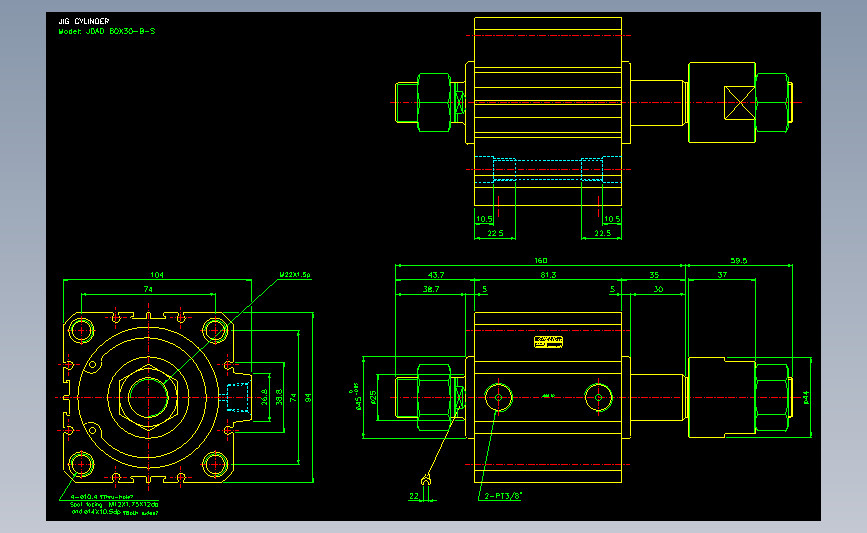Select the "M22X1.5p" thread callout
The image size is (867, 533).
pos(295,274)
